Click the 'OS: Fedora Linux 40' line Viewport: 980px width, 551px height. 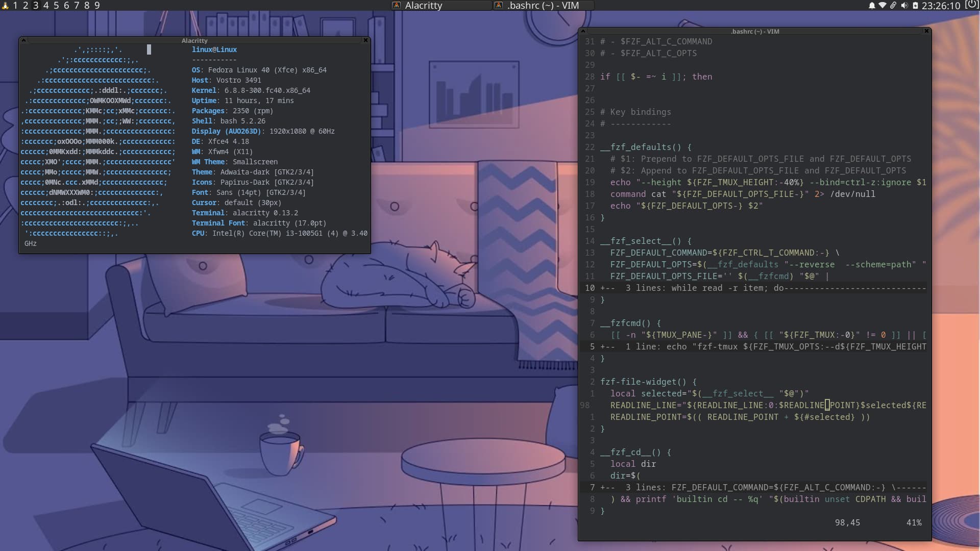coord(259,70)
